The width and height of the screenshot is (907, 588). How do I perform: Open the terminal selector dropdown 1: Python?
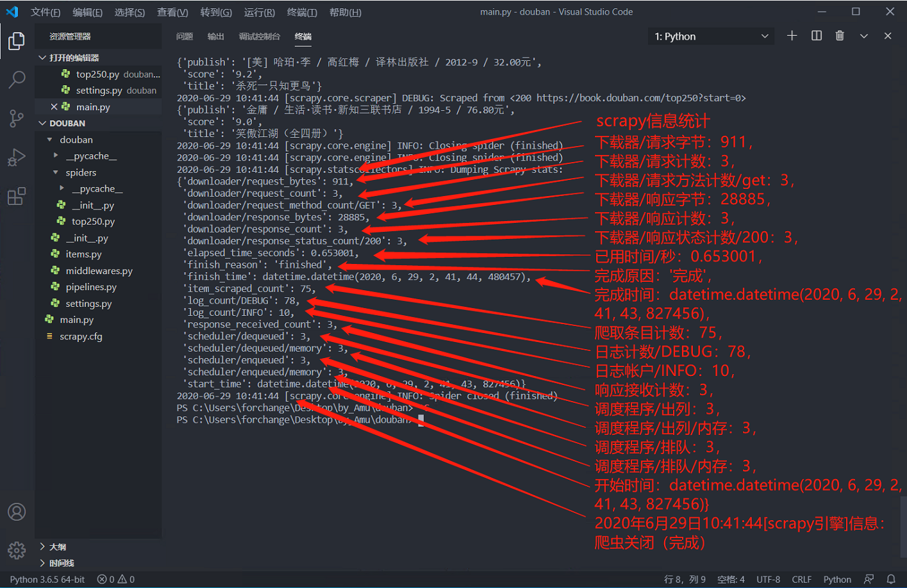tap(711, 37)
